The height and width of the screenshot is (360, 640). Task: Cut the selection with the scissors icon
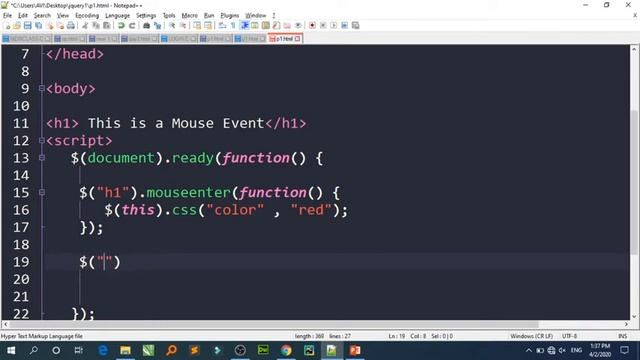point(85,25)
